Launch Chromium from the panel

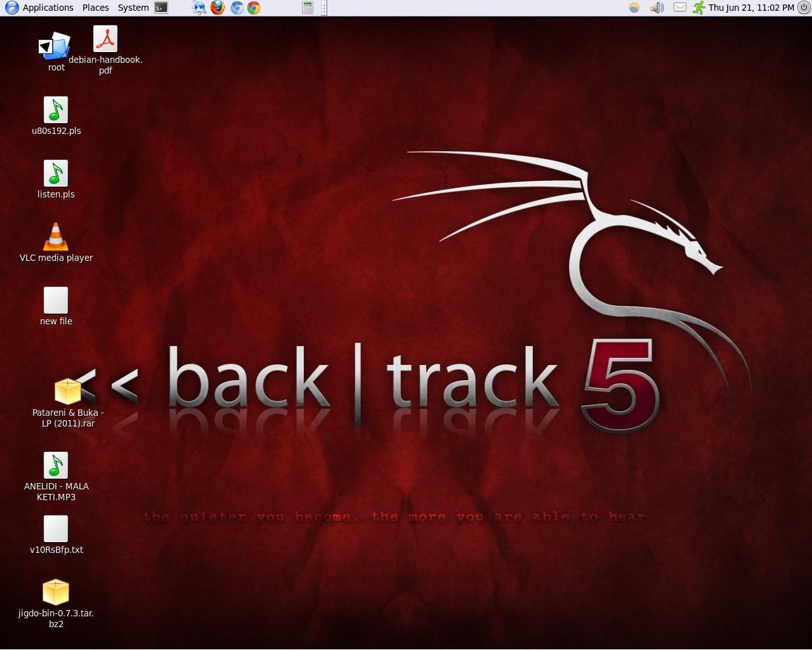point(237,8)
